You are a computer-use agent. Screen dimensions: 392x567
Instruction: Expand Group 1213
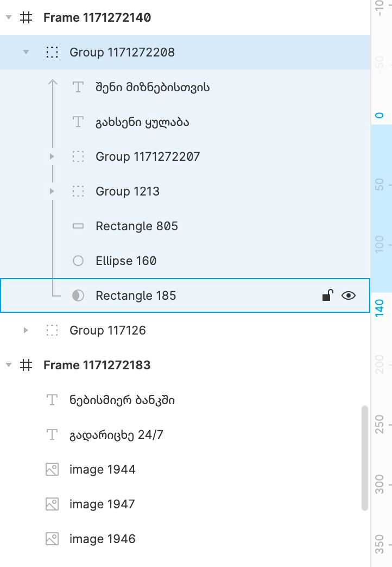coord(52,191)
